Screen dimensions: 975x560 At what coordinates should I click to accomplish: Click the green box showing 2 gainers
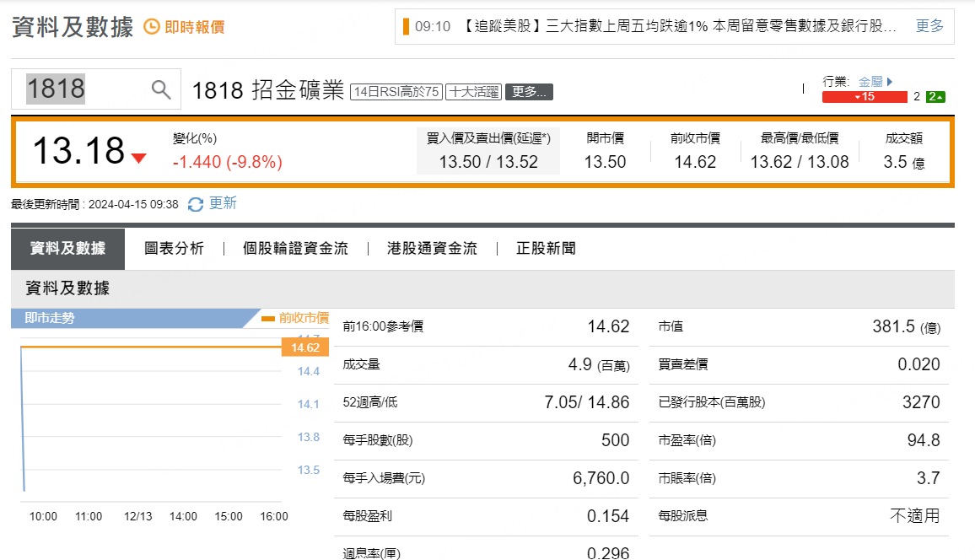pyautogui.click(x=935, y=97)
